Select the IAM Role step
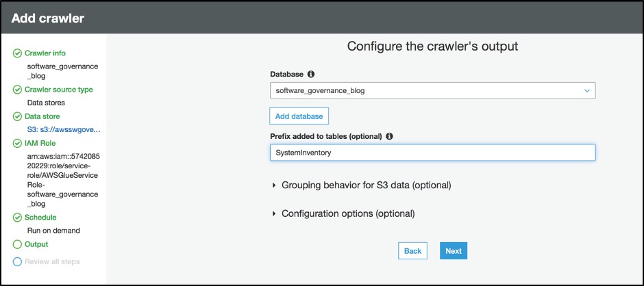 [x=40, y=144]
